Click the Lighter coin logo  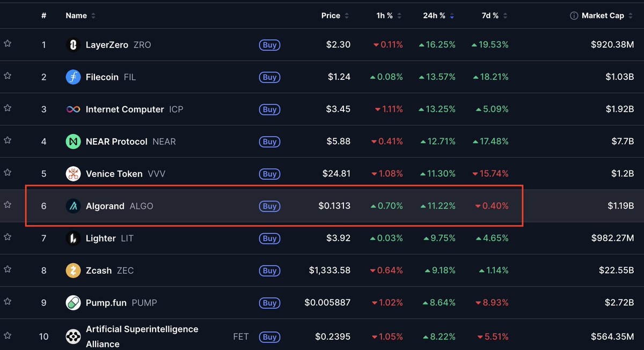73,239
